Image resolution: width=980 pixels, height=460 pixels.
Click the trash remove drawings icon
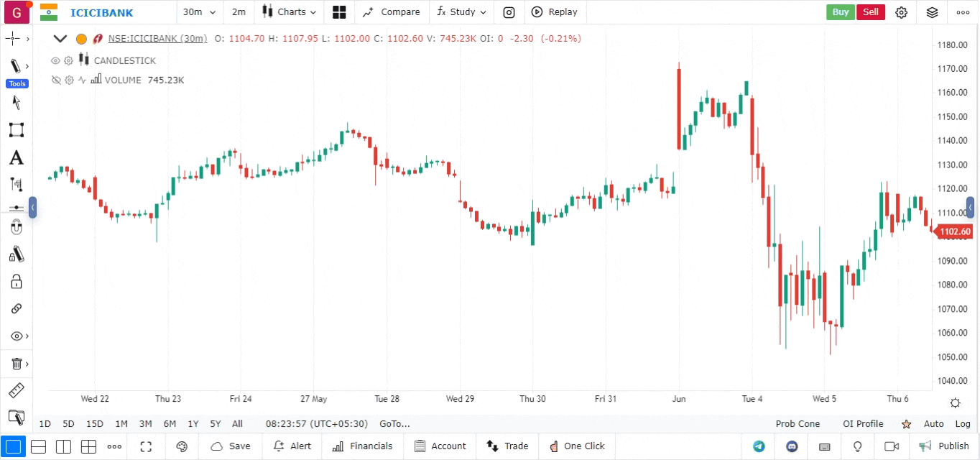[16, 364]
